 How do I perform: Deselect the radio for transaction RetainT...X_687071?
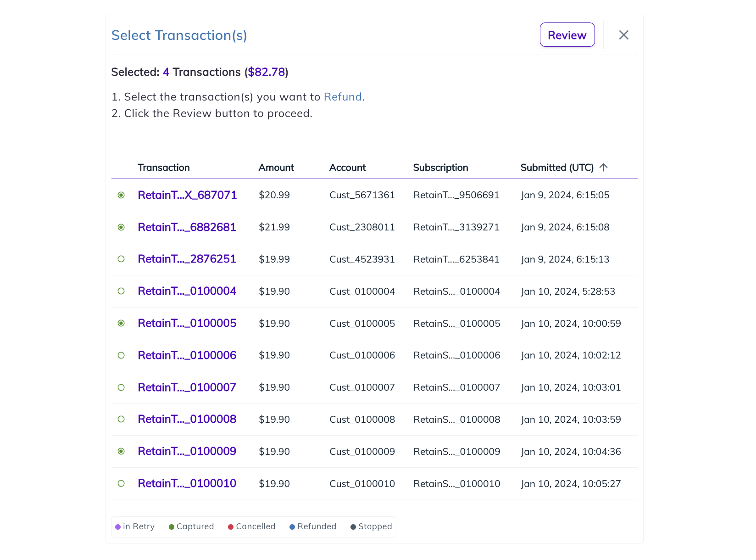(121, 195)
